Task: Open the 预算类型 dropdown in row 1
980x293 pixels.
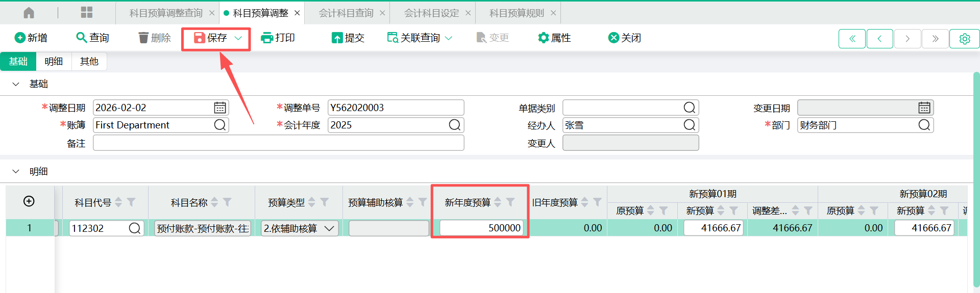Action: [x=329, y=228]
